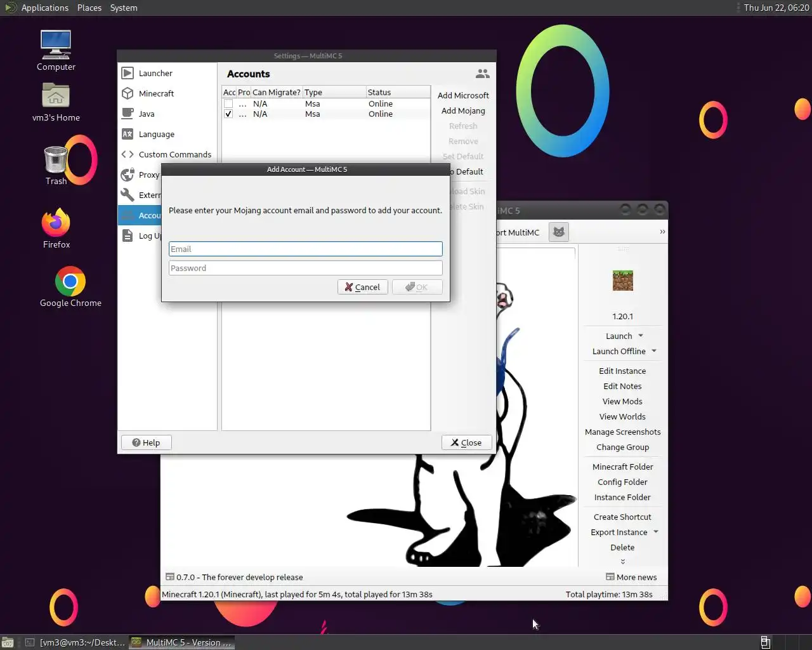The width and height of the screenshot is (812, 650).
Task: Click Add Microsoft account button
Action: (463, 95)
